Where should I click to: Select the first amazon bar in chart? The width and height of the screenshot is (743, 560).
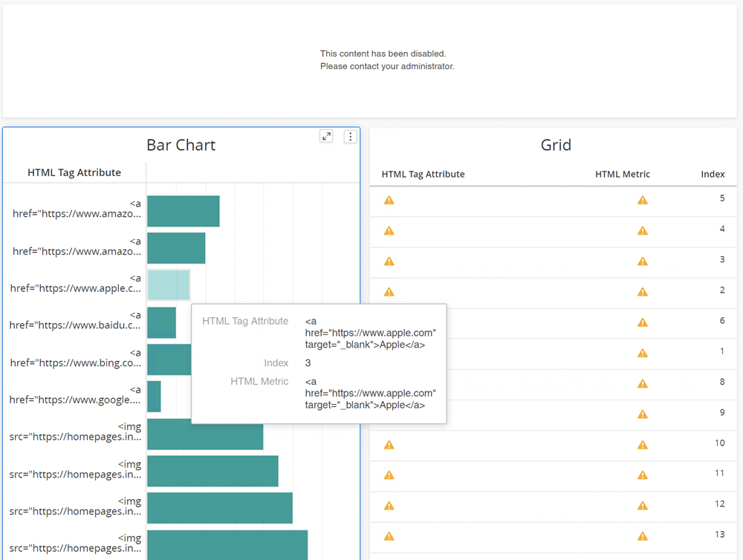pos(183,211)
